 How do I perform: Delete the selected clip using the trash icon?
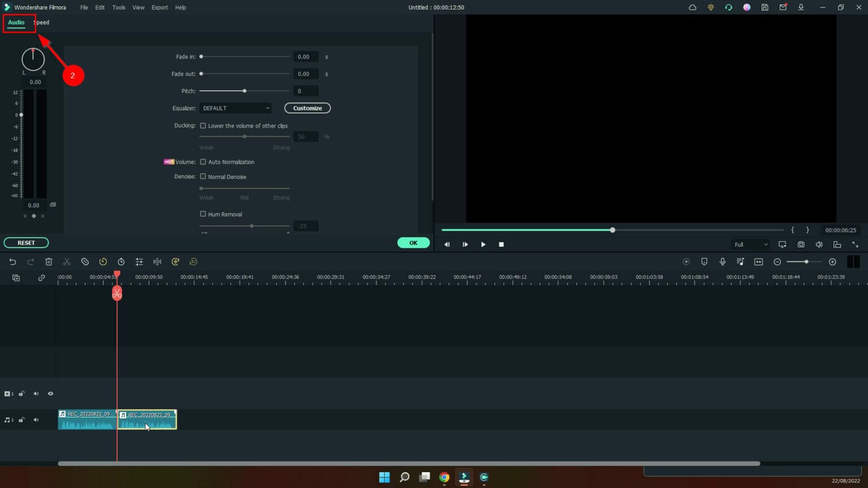[x=49, y=262]
